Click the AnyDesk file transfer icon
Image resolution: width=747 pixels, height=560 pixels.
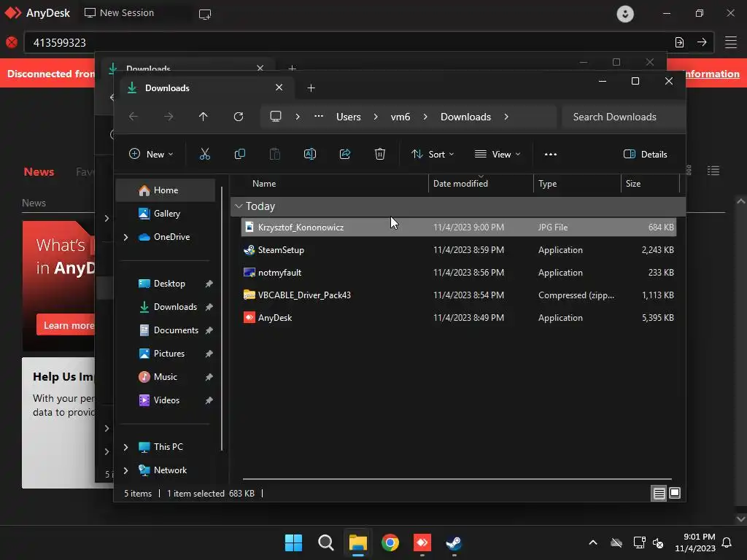click(679, 42)
